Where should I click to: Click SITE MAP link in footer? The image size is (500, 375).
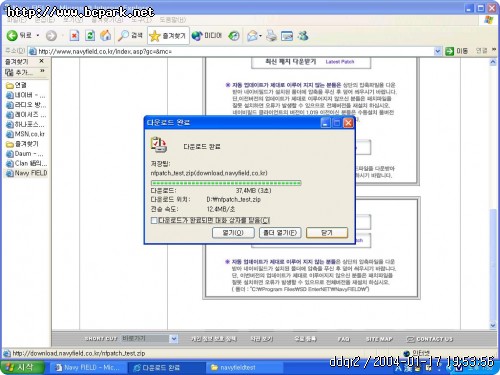pyautogui.click(x=379, y=339)
